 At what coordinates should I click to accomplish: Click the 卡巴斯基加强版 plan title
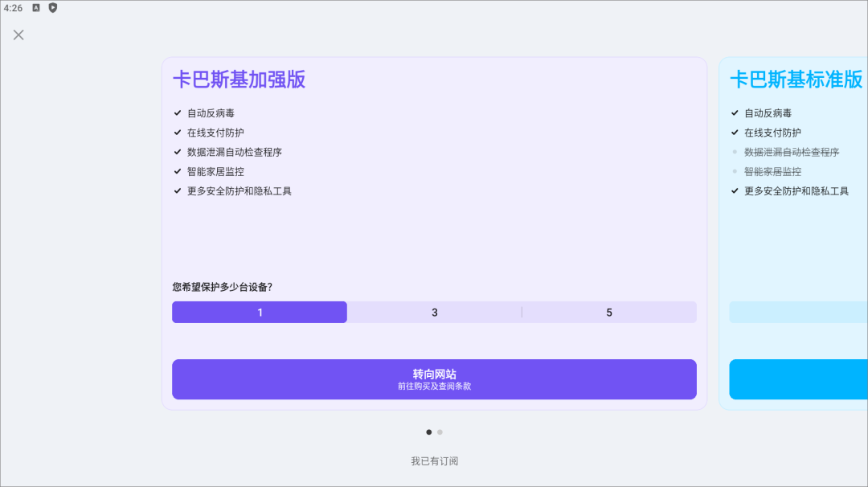pyautogui.click(x=240, y=80)
